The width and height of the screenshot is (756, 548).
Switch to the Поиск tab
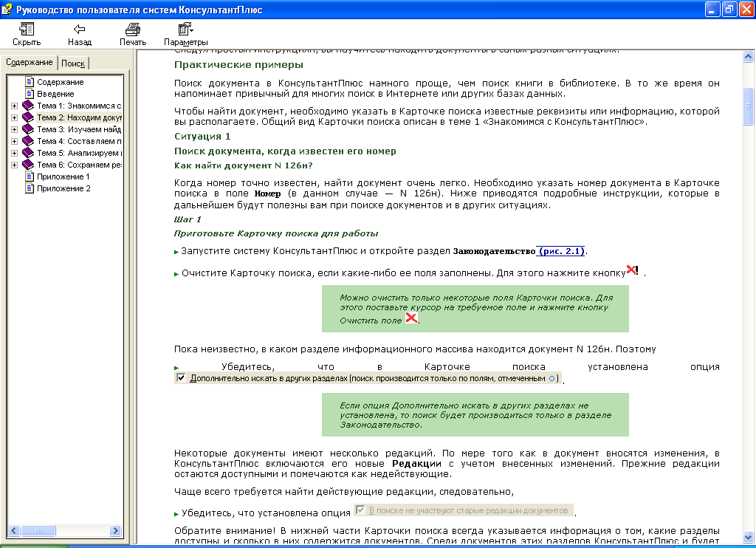[73, 64]
